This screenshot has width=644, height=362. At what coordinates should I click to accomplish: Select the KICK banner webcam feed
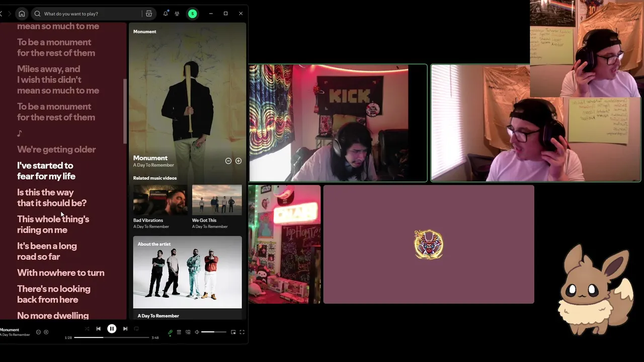tap(338, 123)
